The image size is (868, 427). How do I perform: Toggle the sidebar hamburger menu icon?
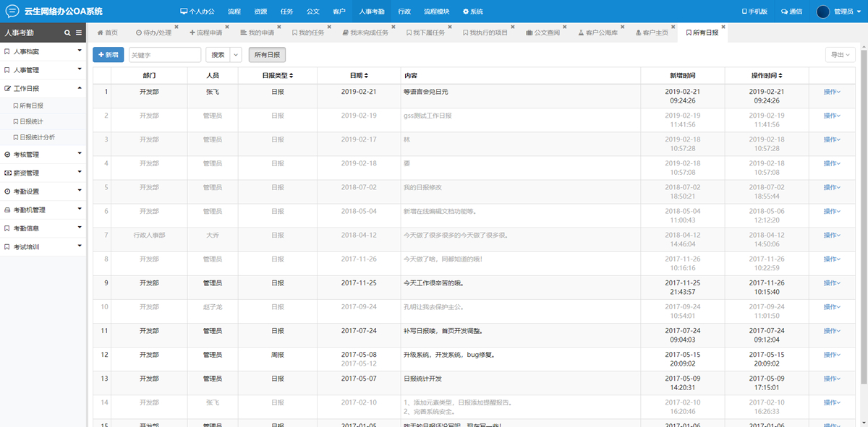pos(79,33)
